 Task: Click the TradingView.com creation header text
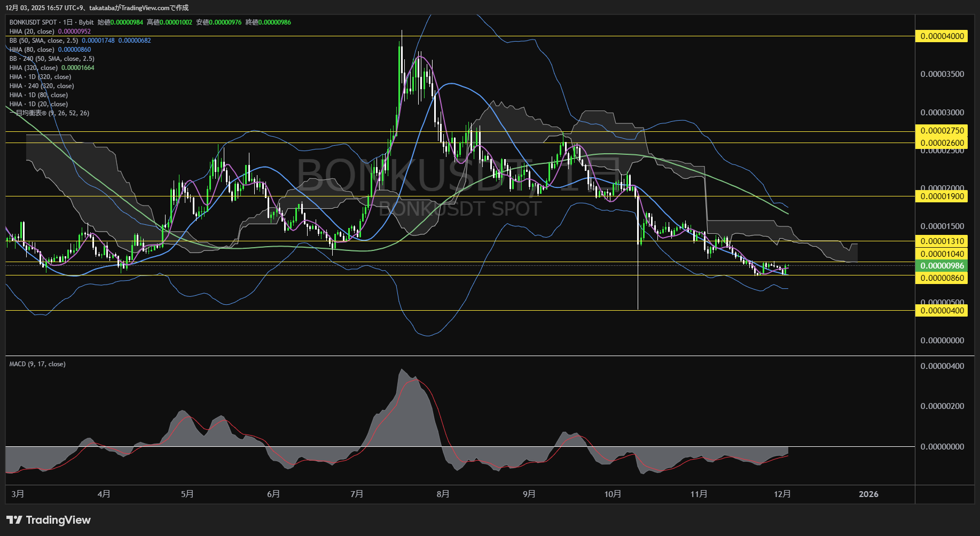(97, 7)
